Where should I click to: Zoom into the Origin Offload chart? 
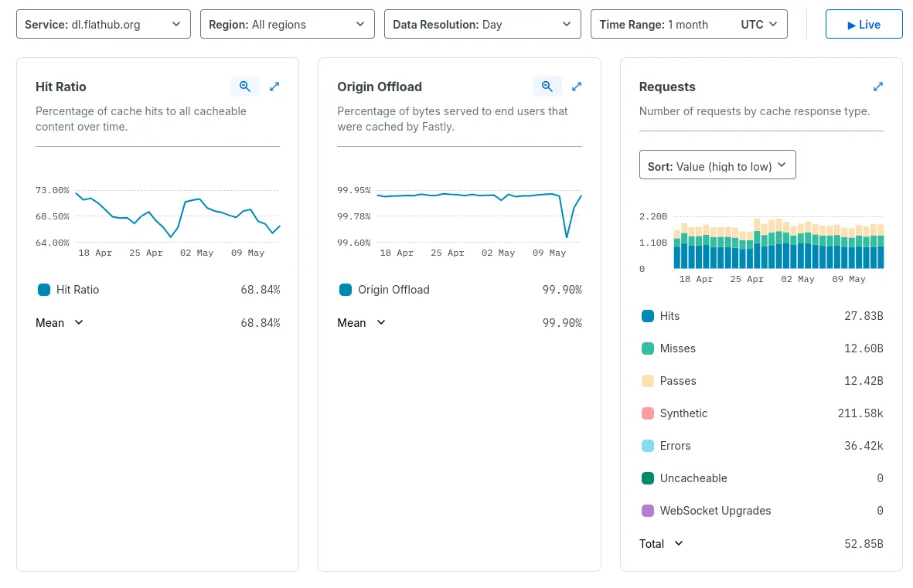pos(547,87)
